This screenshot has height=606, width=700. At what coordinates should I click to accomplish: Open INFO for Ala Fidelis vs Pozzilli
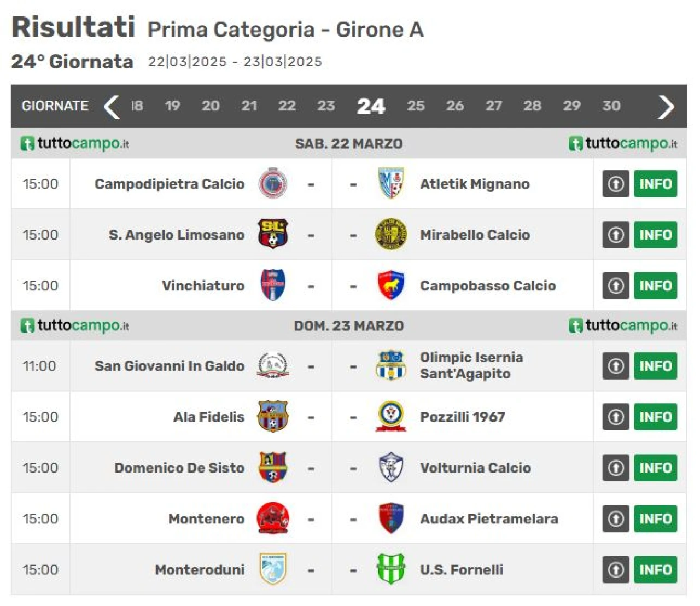point(656,417)
